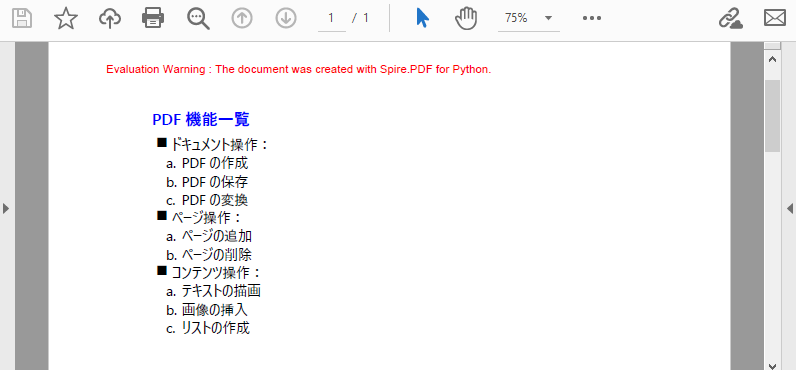Open the find text magnifier icon
Viewport: 796px width, 370px height.
point(198,19)
